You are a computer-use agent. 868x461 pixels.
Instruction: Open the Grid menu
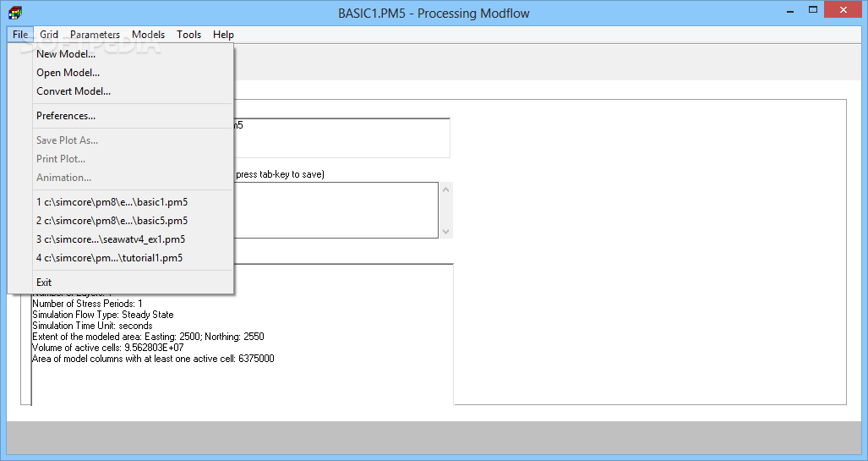pos(49,35)
